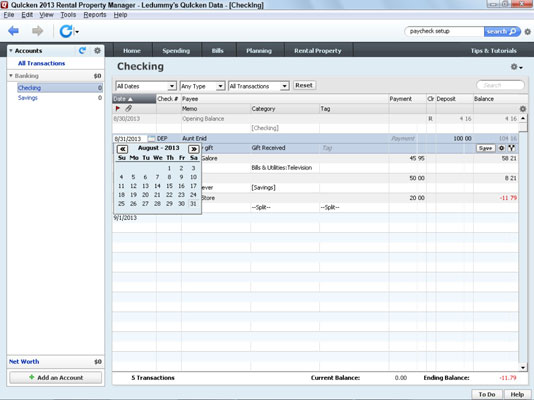The image size is (534, 400).
Task: Pick August 1 in the calendar
Action: 169,168
